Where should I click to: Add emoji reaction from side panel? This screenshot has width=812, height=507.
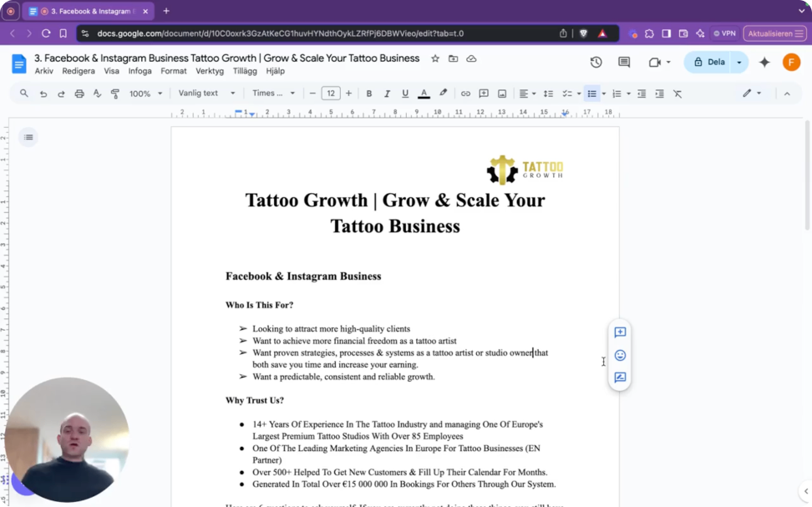(x=620, y=355)
